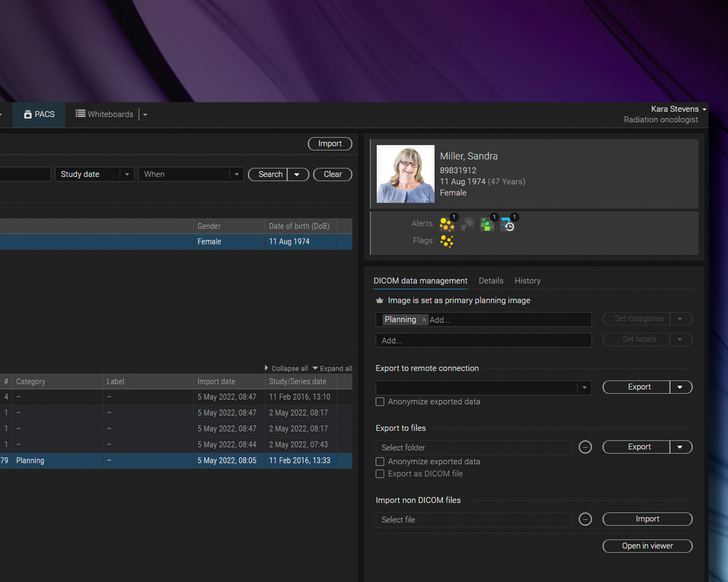728x582 pixels.
Task: Browse for non-DICOM file with ellipsis button
Action: coord(585,520)
